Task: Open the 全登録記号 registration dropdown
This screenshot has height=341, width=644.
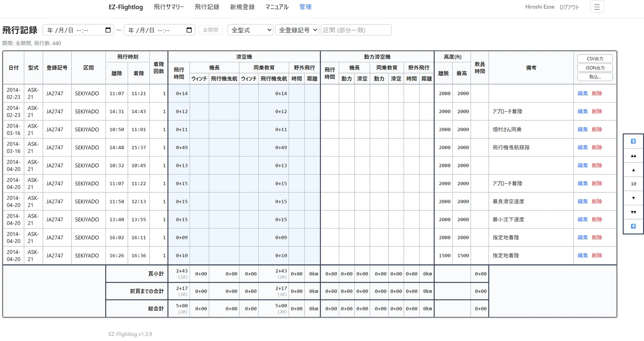Action: (x=297, y=30)
